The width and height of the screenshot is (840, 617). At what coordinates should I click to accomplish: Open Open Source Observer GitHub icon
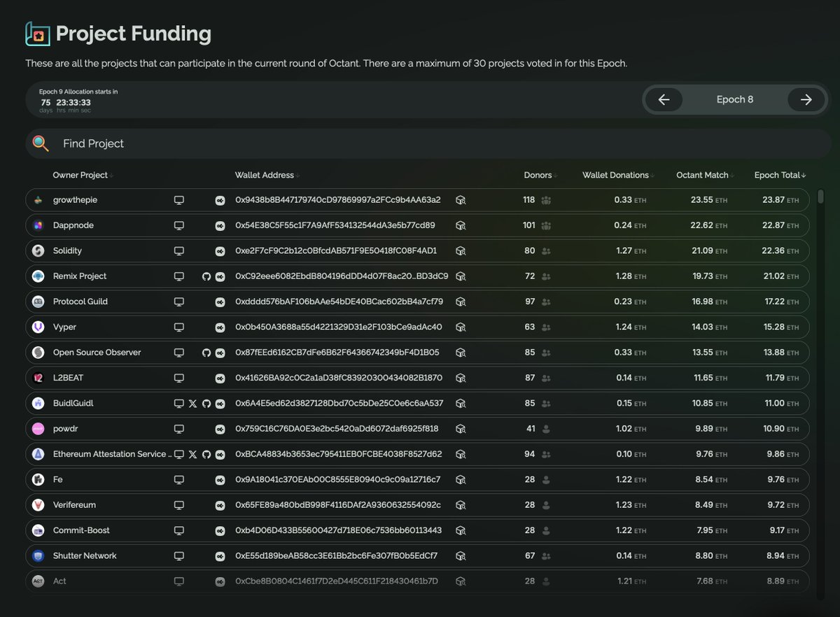(206, 353)
